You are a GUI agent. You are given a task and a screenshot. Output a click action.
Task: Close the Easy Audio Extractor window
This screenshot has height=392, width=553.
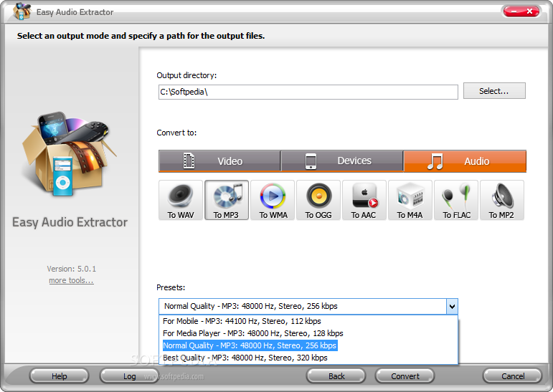tap(530, 11)
